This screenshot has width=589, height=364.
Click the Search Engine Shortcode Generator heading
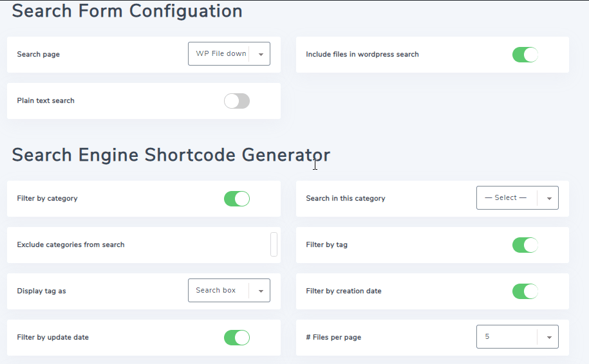171,155
